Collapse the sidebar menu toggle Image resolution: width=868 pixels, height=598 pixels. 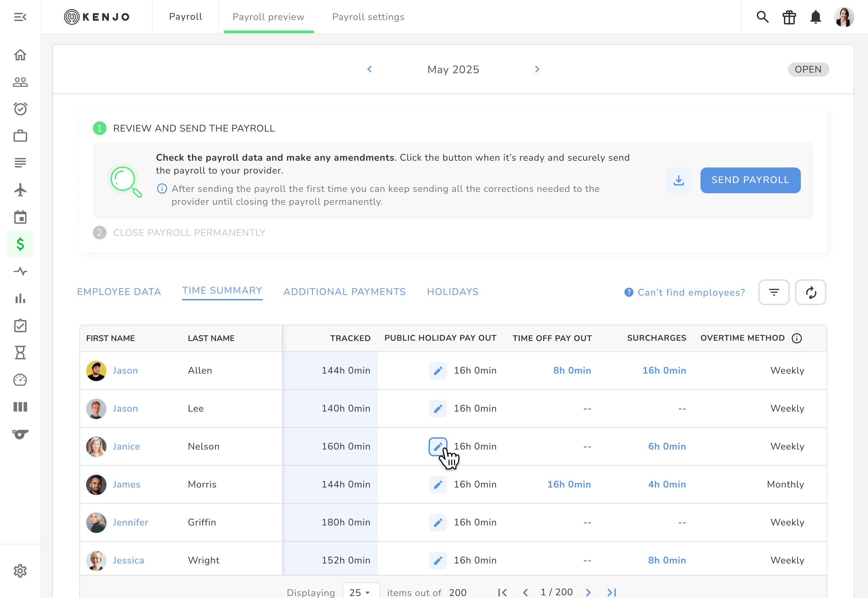click(x=20, y=17)
